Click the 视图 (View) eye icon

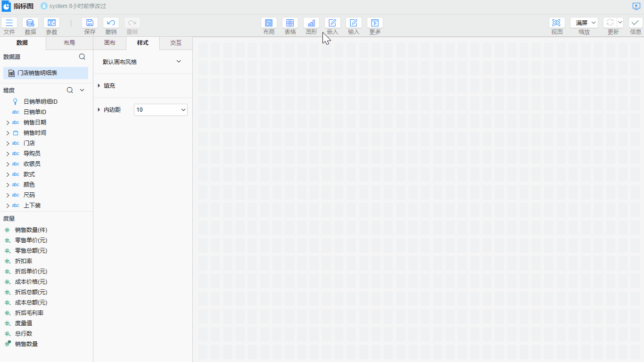coord(557,23)
